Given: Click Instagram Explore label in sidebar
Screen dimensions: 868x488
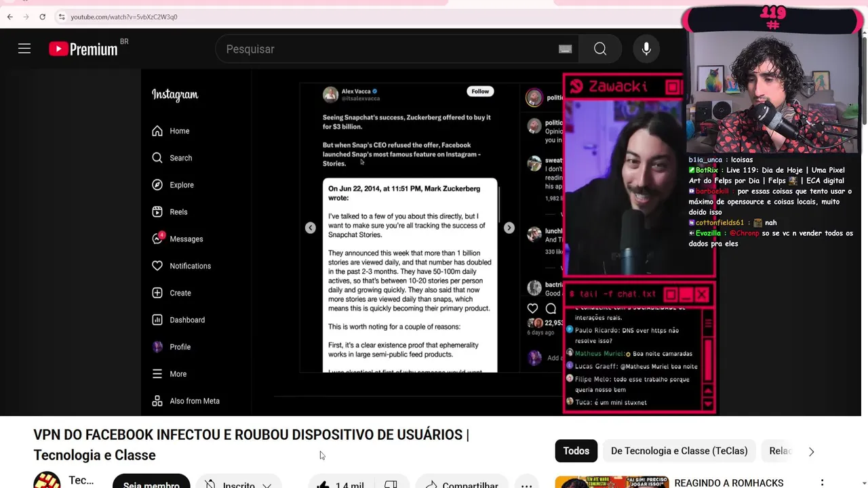Looking at the screenshot, I should tap(182, 185).
